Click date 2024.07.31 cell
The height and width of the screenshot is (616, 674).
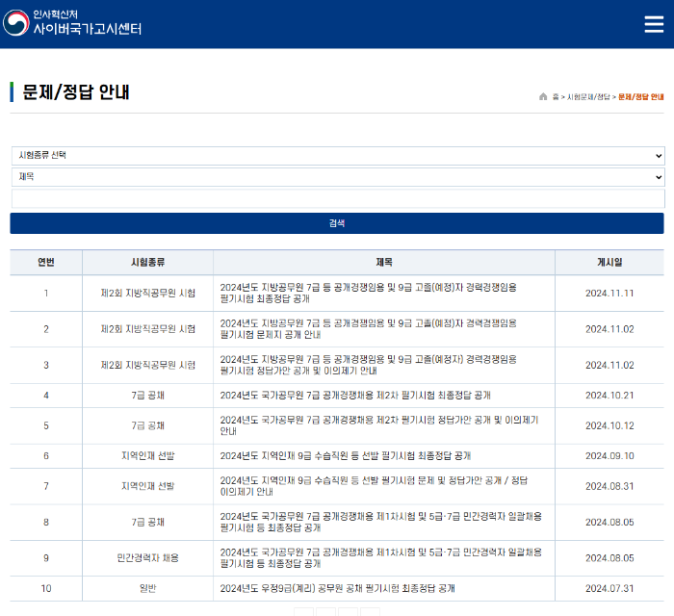609,588
